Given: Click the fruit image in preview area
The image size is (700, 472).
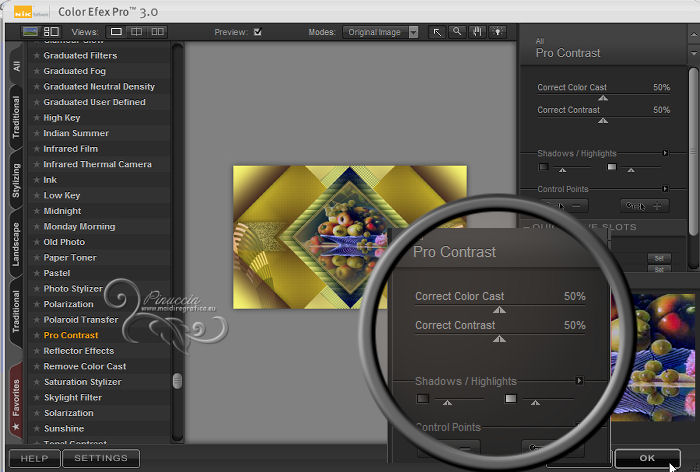Looking at the screenshot, I should 350,237.
